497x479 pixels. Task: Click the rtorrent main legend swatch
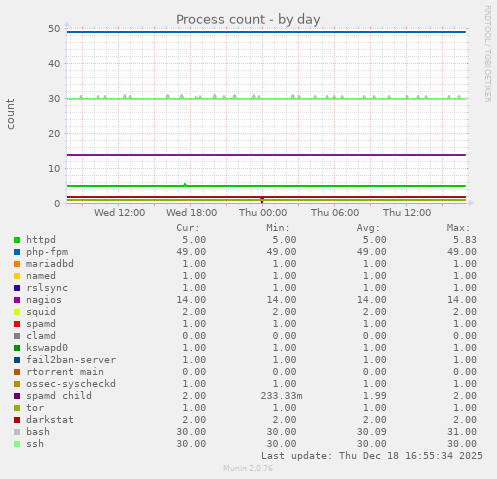[x=17, y=372]
